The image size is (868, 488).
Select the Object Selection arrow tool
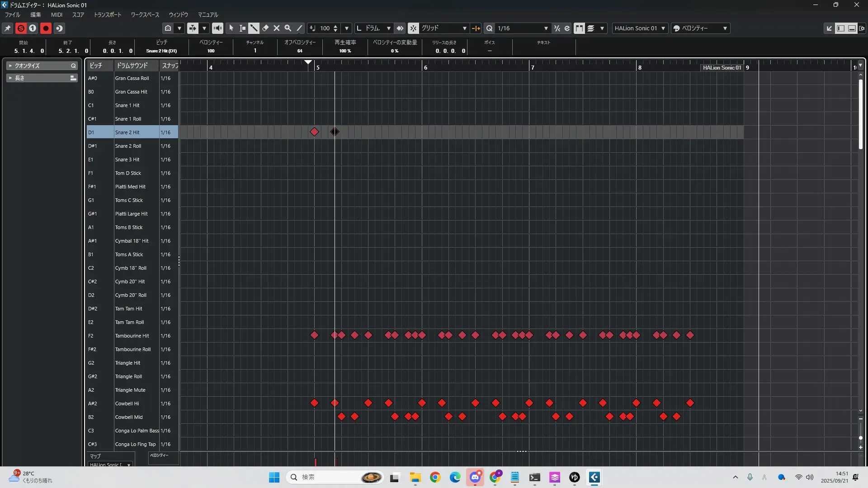[231, 28]
